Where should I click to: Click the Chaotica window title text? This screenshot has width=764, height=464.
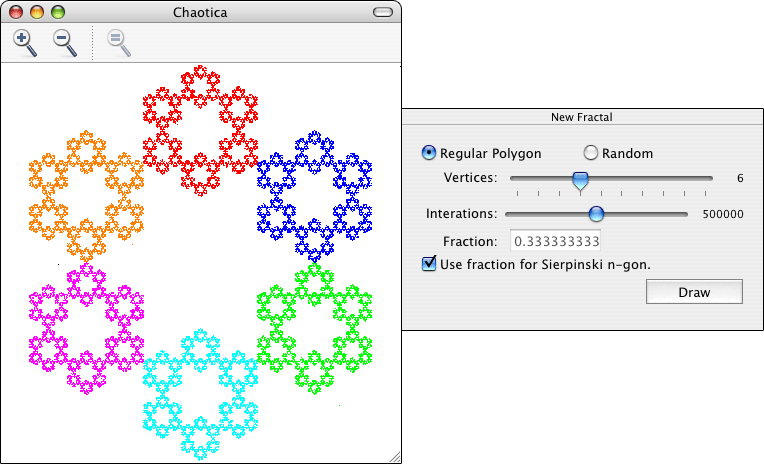[200, 12]
